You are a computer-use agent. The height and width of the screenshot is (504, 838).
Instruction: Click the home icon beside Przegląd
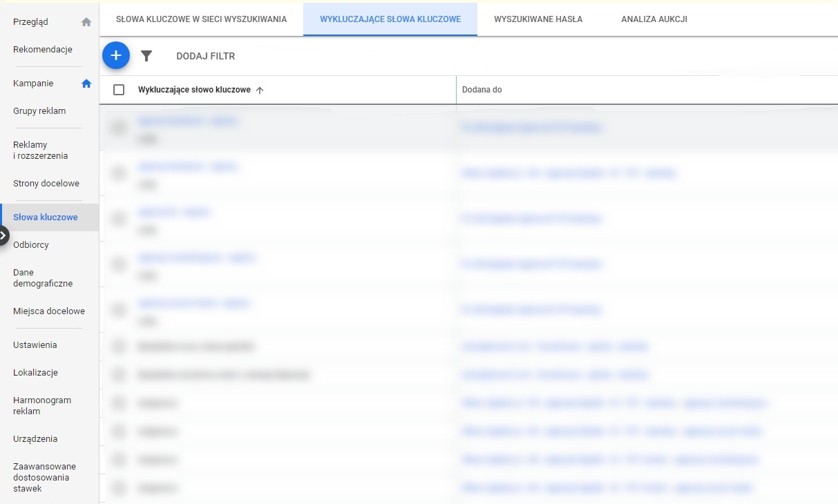[86, 22]
